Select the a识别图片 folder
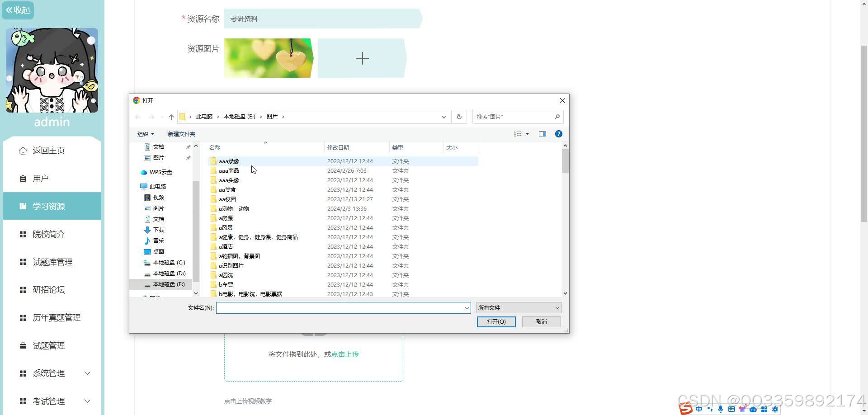This screenshot has height=415, width=868. [344, 266]
